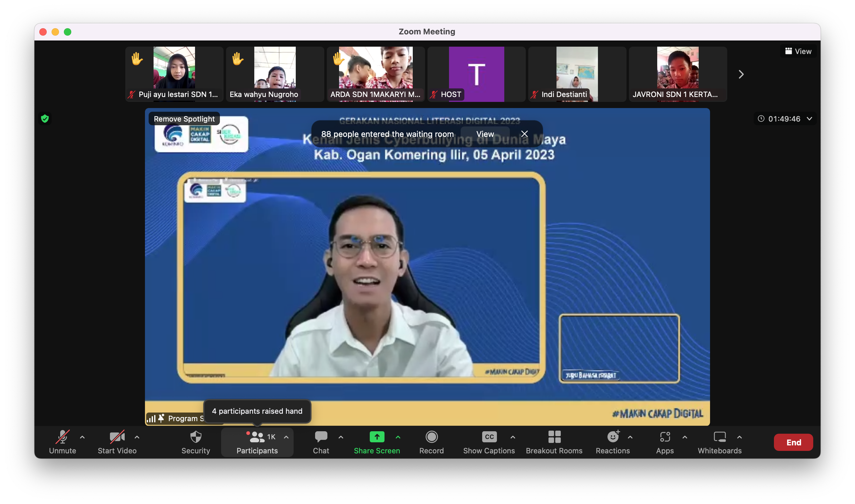Select Eka wahyu Nugroho's video thumbnail

[x=275, y=74]
